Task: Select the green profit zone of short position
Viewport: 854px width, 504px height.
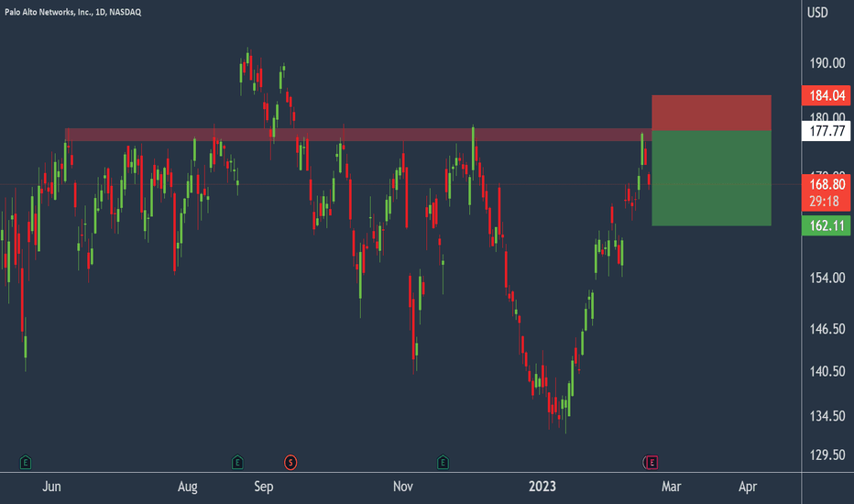Action: 711,178
